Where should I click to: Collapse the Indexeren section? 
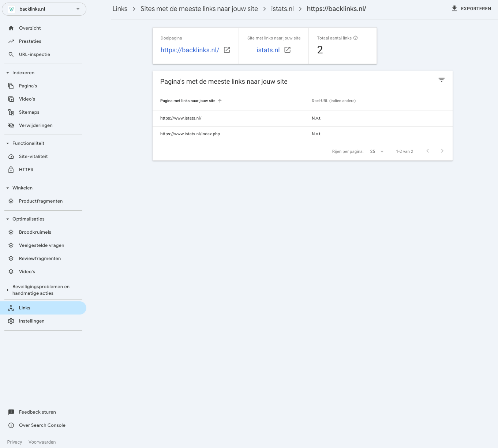pos(7,72)
